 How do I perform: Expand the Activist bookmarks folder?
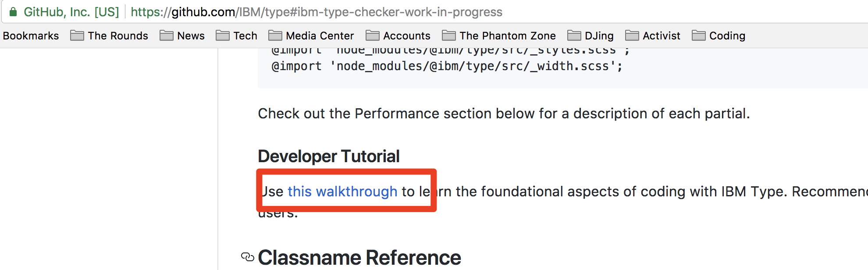click(x=653, y=36)
